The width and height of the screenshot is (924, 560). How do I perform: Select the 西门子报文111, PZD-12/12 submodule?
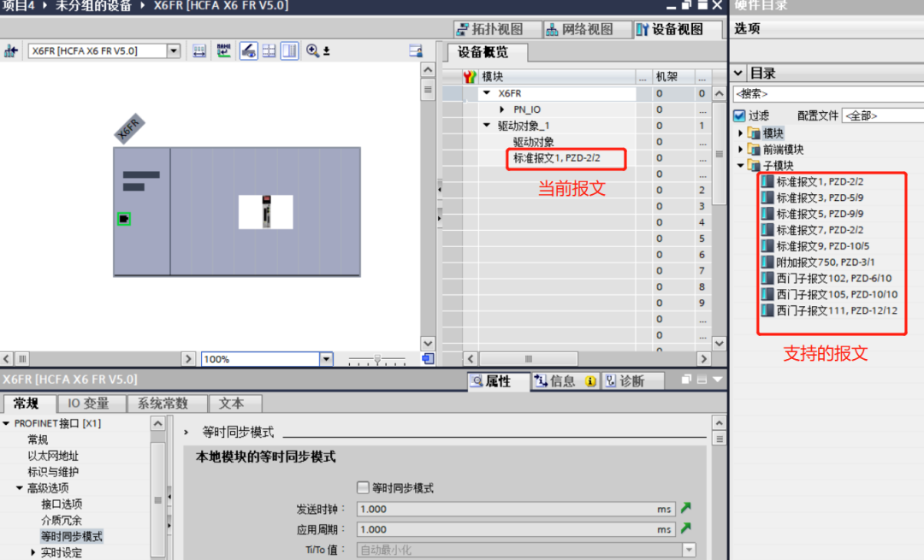point(836,310)
